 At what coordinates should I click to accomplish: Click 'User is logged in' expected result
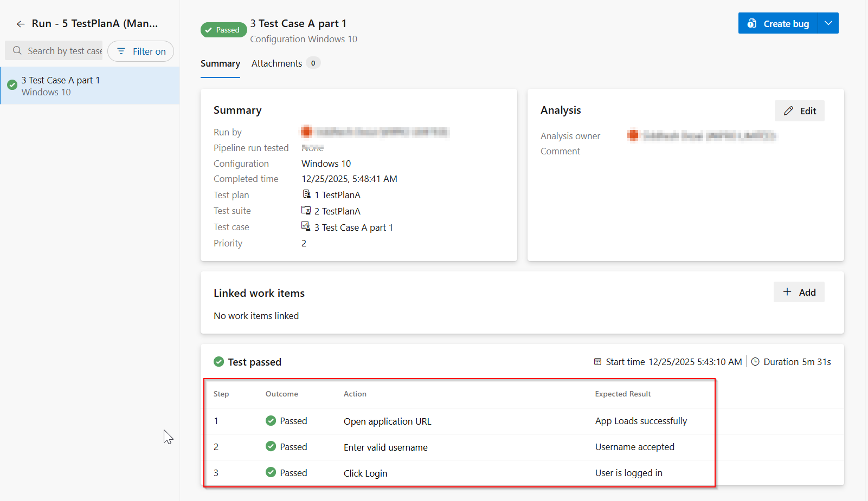[629, 473]
